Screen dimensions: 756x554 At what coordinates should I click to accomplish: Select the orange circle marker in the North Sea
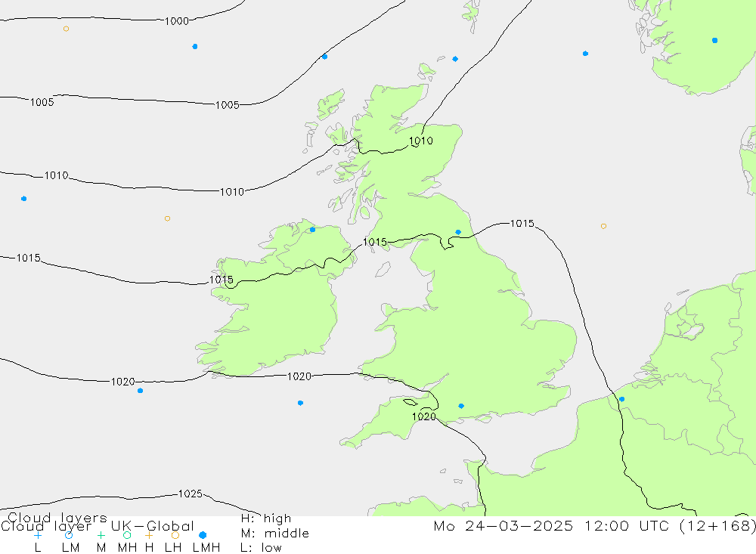603,226
